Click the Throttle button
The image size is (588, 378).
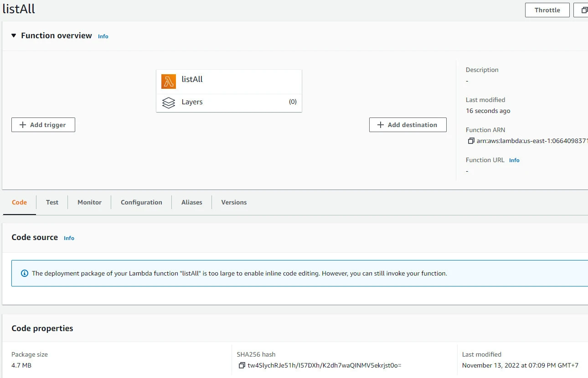pyautogui.click(x=547, y=10)
